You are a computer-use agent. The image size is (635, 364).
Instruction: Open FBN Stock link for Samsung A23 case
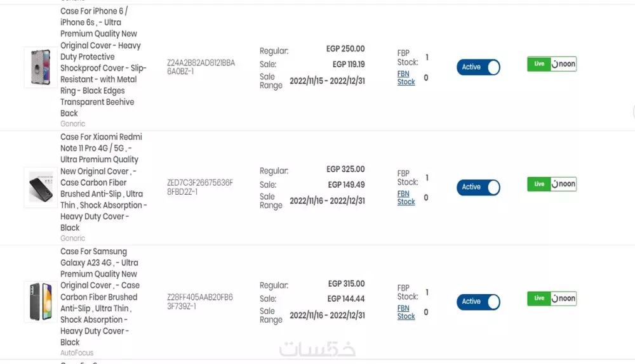[406, 313]
